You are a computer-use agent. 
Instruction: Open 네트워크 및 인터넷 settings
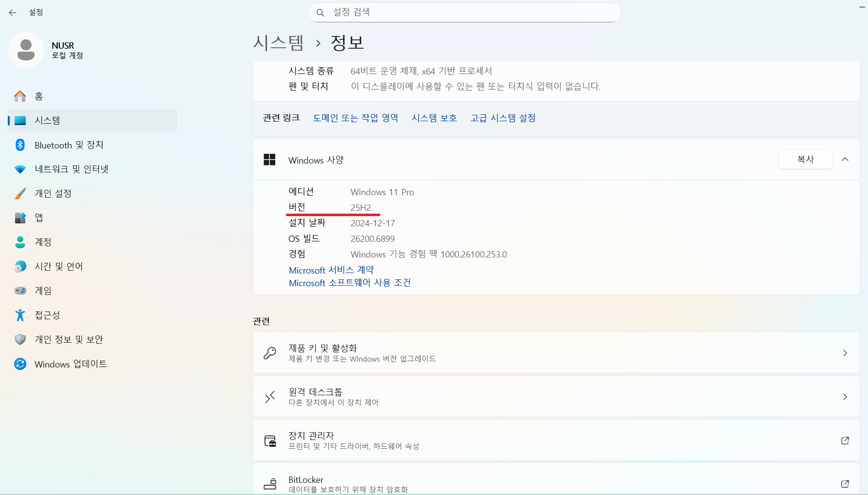pyautogui.click(x=92, y=169)
